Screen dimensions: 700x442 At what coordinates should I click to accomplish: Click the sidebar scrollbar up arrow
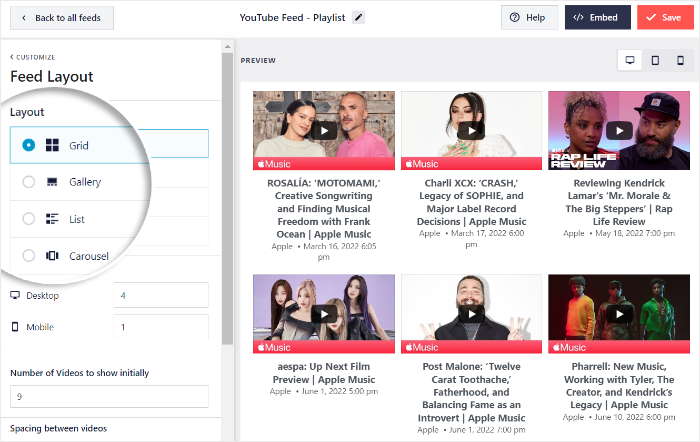tap(228, 46)
